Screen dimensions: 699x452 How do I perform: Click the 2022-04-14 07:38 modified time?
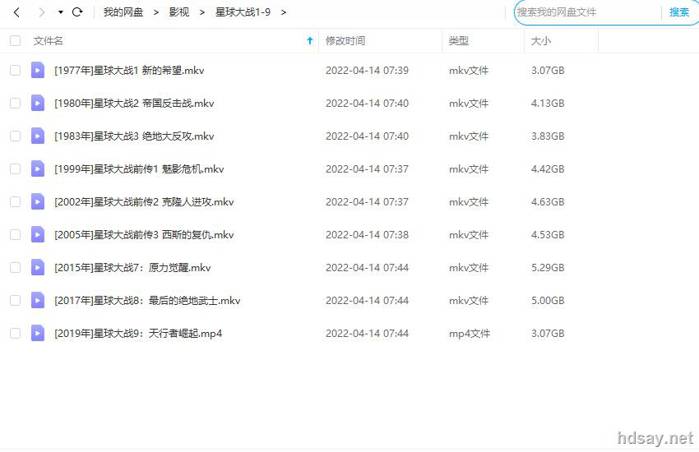coord(367,235)
